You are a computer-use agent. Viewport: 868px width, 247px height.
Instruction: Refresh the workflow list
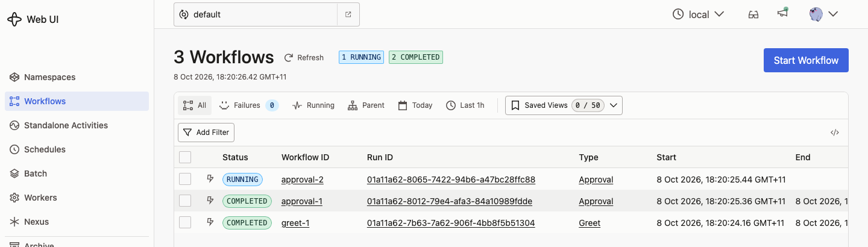(x=304, y=58)
